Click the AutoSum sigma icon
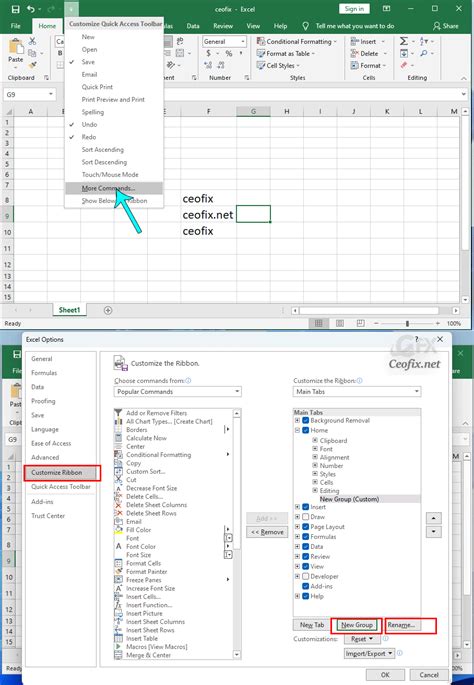474x685 pixels. [404, 41]
